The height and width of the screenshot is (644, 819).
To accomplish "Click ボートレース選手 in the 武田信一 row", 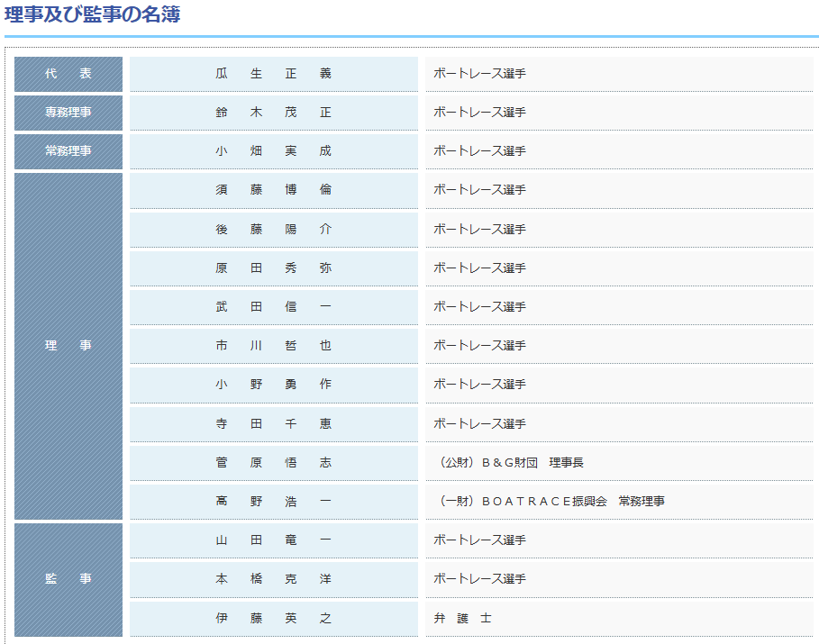I will pos(479,306).
